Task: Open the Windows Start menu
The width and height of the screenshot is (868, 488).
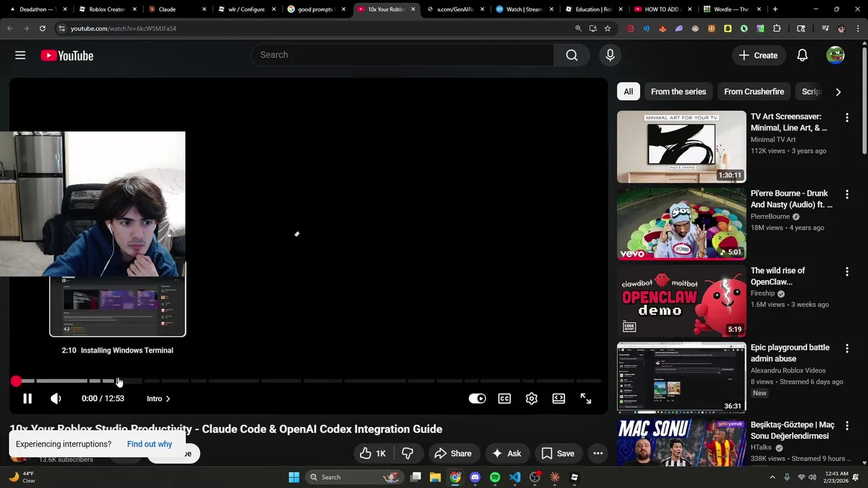Action: (294, 477)
